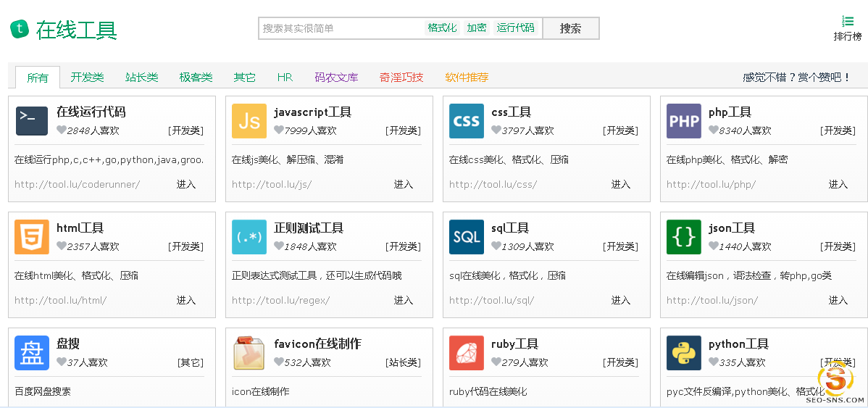Select the 所有 tab
The image size is (868, 408).
38,78
